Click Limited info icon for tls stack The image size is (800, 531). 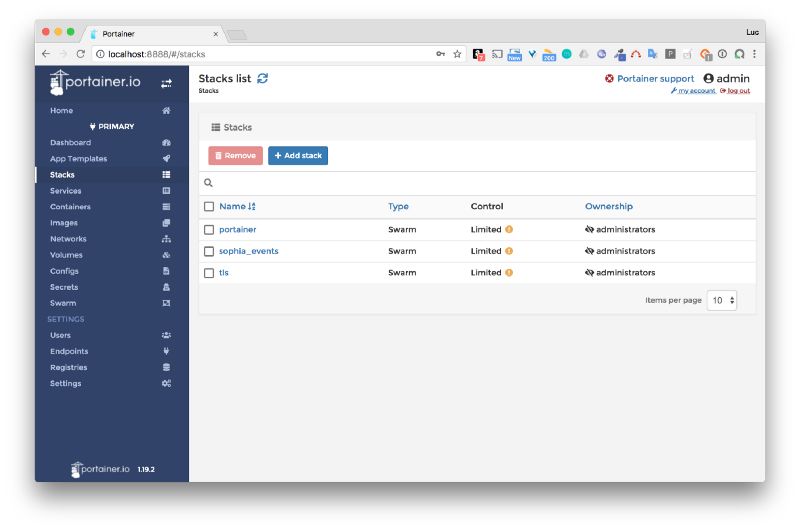tap(509, 272)
